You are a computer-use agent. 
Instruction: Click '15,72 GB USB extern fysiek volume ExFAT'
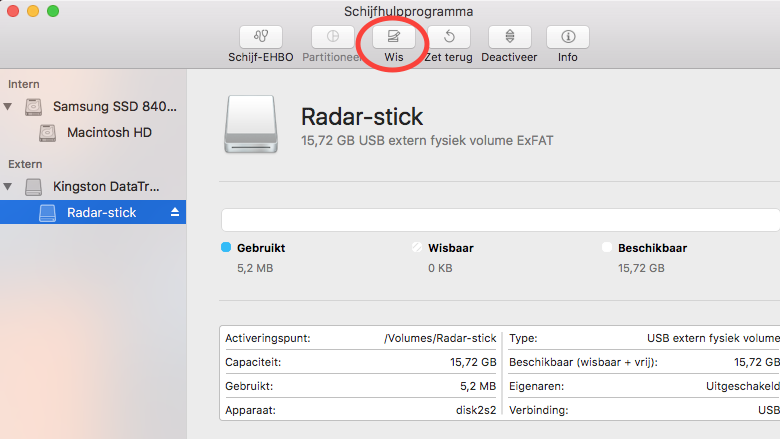[x=427, y=141]
